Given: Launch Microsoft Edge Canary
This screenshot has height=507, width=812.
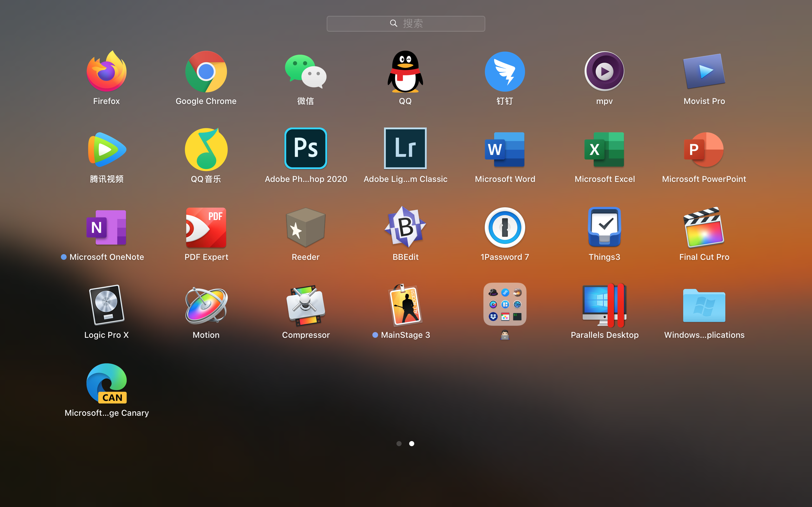Looking at the screenshot, I should (106, 383).
